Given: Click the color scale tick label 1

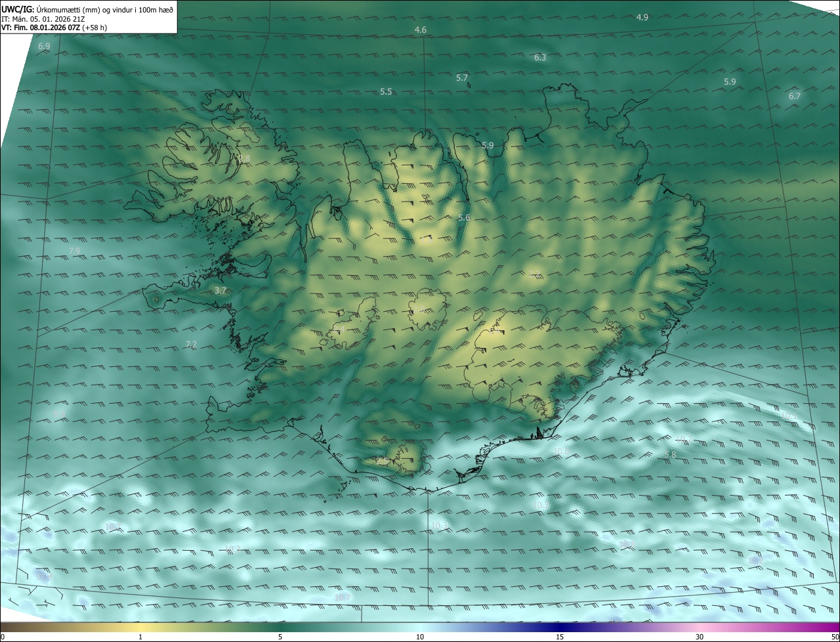Looking at the screenshot, I should 140,637.
